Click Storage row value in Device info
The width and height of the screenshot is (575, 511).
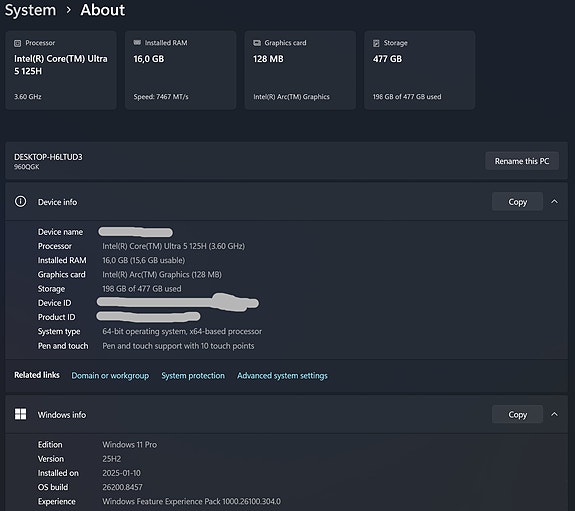[142, 289]
